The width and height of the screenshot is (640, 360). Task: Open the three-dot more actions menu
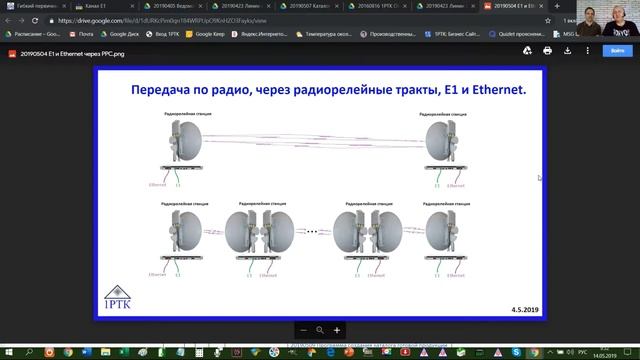[587, 51]
